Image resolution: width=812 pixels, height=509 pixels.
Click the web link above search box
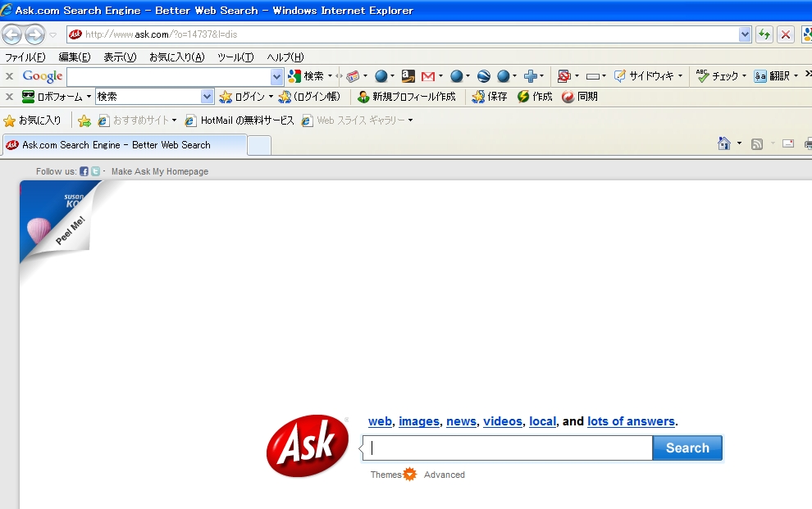point(380,421)
